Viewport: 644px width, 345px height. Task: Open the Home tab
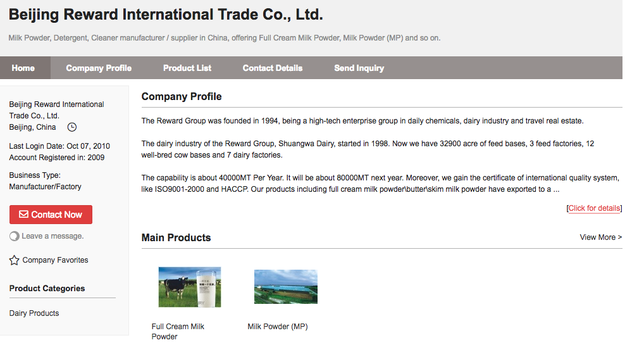(x=23, y=68)
